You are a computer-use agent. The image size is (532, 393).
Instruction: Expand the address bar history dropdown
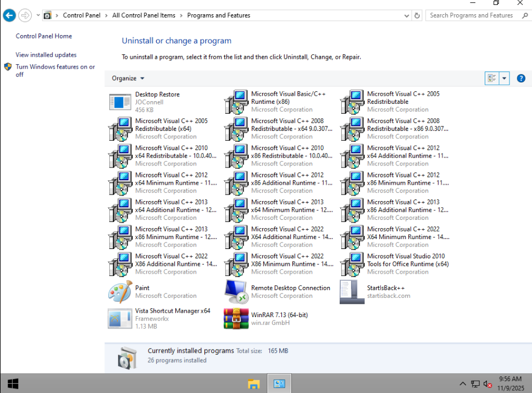click(x=407, y=15)
